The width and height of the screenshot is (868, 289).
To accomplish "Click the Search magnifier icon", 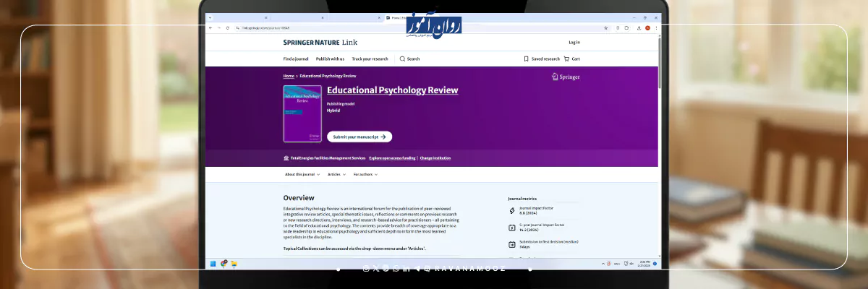I will [402, 59].
